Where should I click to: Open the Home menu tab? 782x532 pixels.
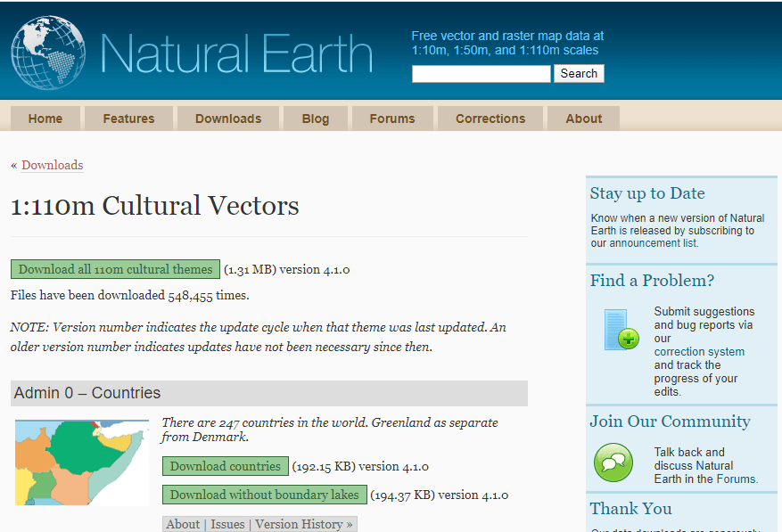coord(45,119)
